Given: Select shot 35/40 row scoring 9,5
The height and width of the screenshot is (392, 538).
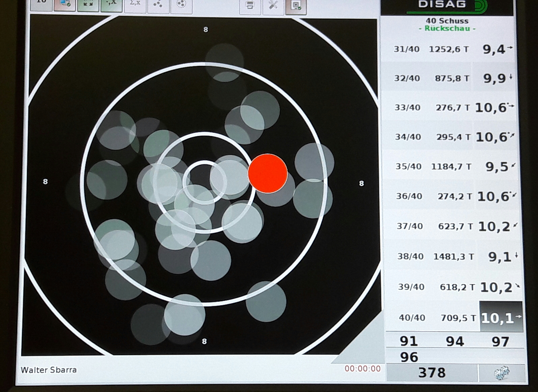Looking at the screenshot, I should pos(451,166).
